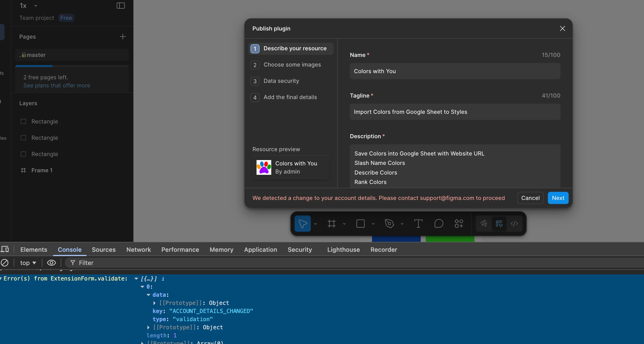The width and height of the screenshot is (644, 344).
Task: Select the Frame tool in toolbar
Action: (331, 224)
